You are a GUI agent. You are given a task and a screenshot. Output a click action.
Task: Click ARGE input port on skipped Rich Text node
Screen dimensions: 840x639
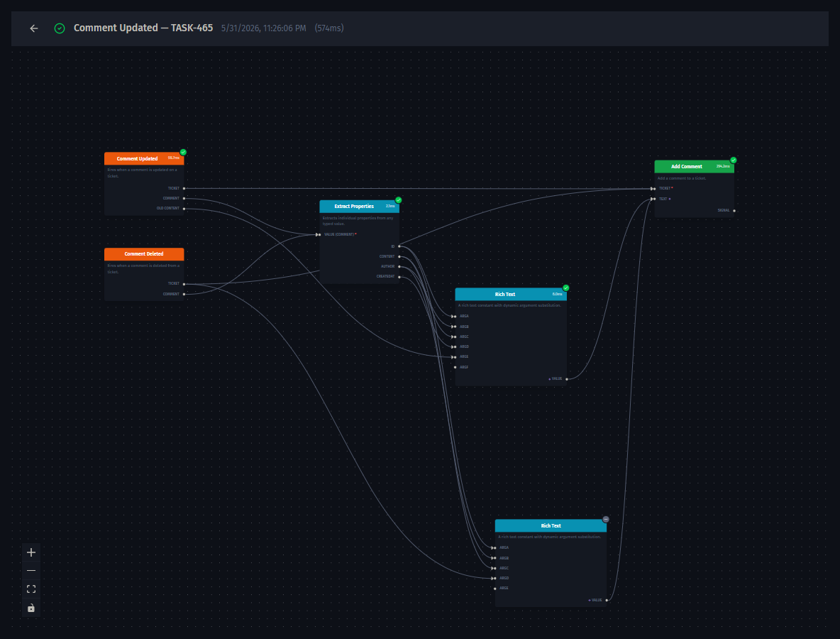point(495,589)
